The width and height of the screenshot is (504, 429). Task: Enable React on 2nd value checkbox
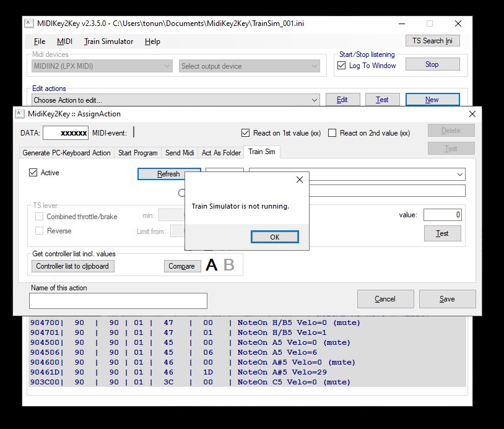coord(332,132)
